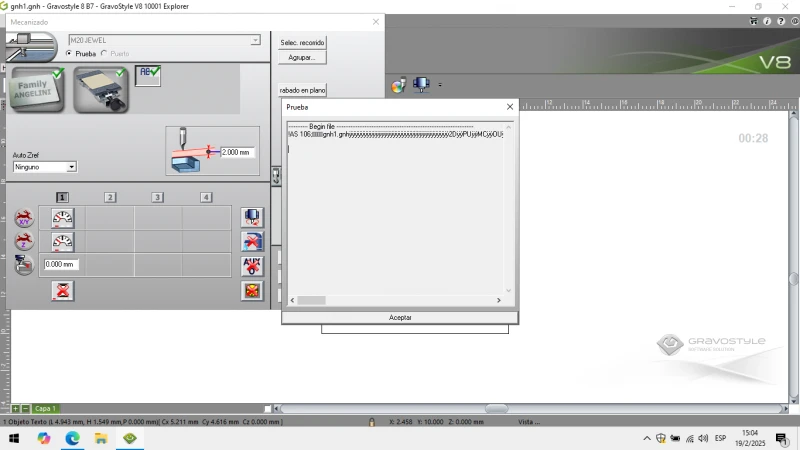Select the Prueba radio button

(x=69, y=54)
